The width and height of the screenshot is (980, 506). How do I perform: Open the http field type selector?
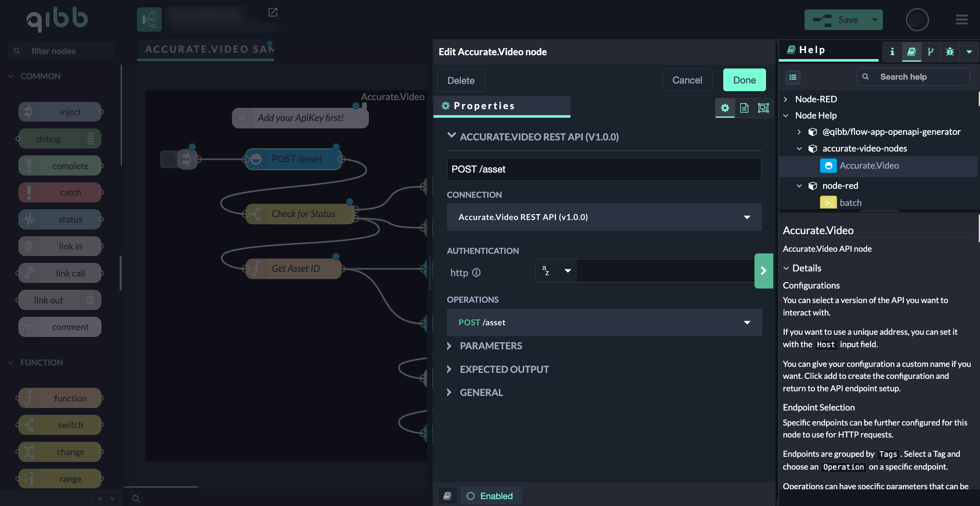[x=556, y=271]
